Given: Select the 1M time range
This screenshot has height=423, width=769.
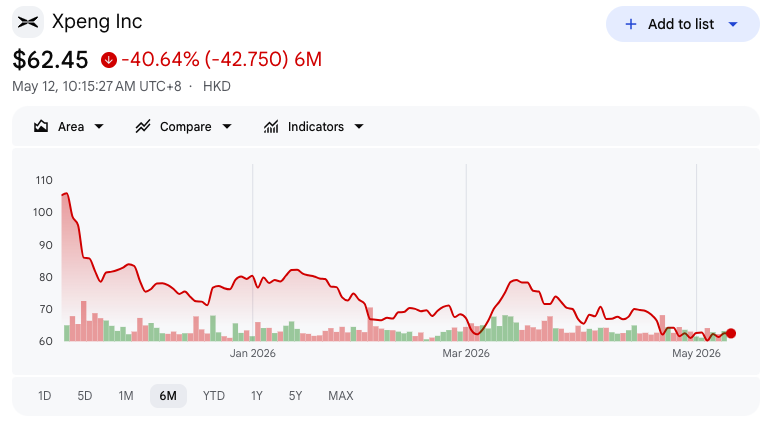Looking at the screenshot, I should tap(126, 396).
